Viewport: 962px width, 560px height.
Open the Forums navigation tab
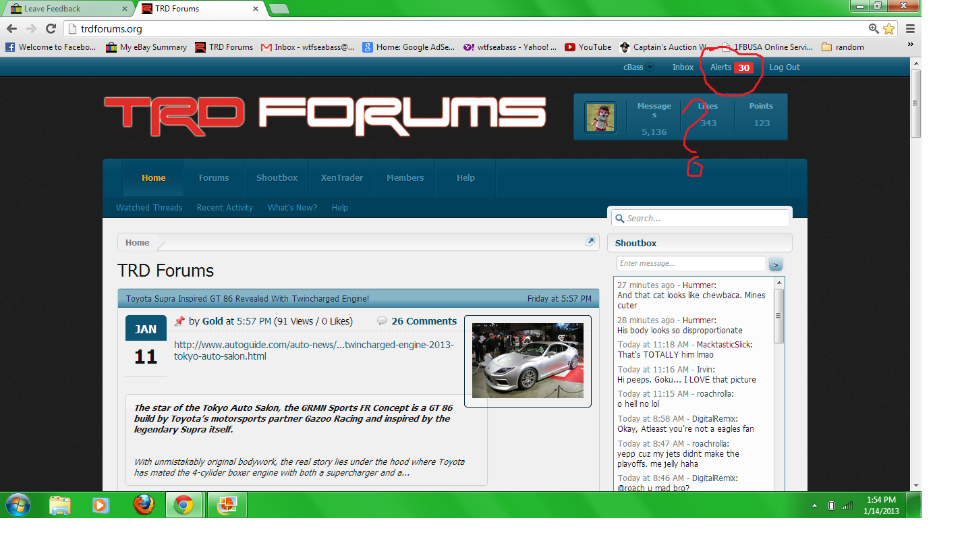coord(214,178)
